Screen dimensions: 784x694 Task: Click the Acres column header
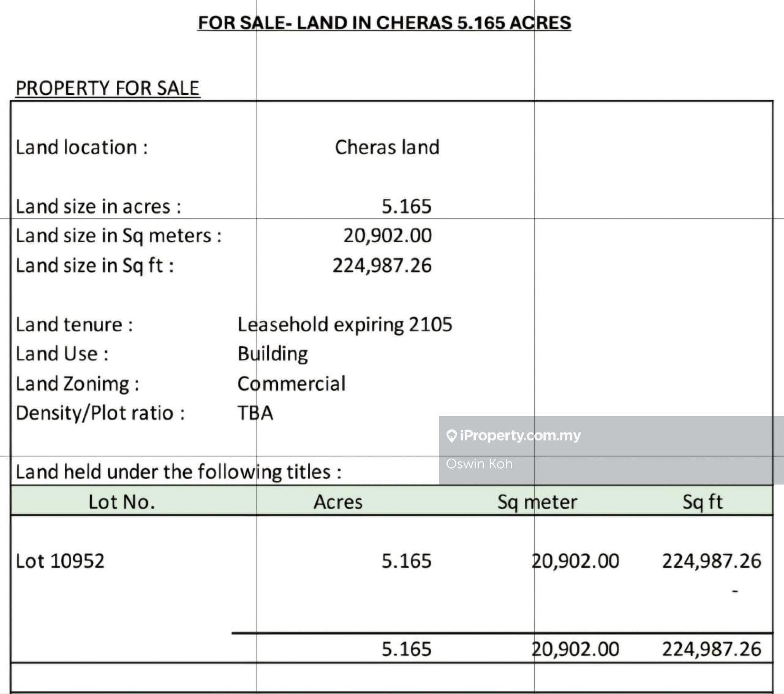[338, 502]
